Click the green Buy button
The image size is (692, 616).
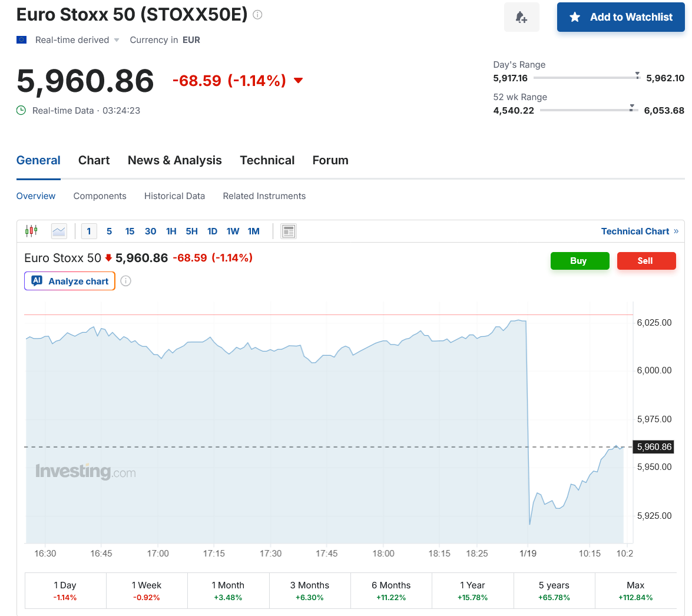pyautogui.click(x=580, y=261)
